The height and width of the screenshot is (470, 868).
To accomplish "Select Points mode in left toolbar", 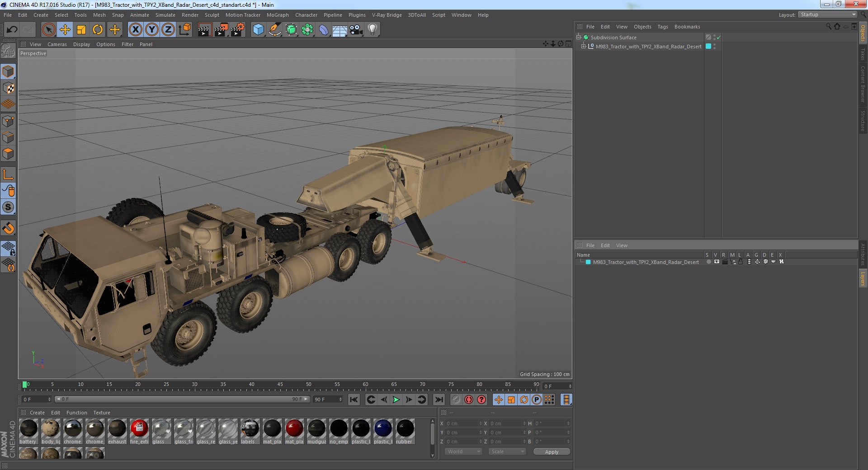I will coord(8,121).
